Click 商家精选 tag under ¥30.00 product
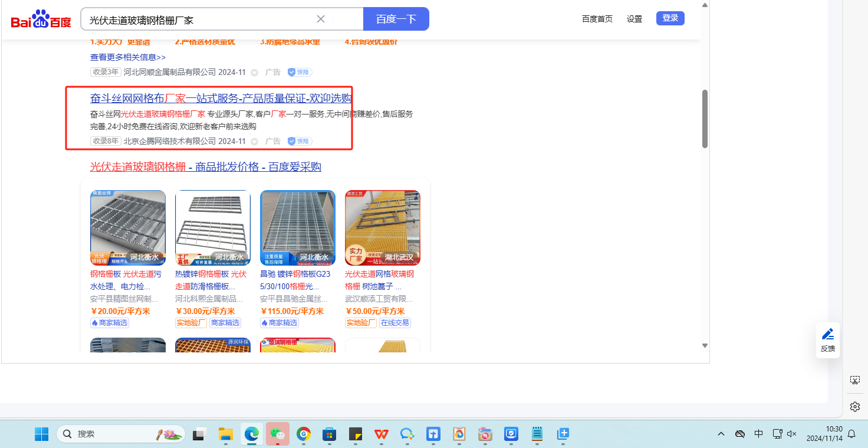This screenshot has height=448, width=868. [x=225, y=323]
